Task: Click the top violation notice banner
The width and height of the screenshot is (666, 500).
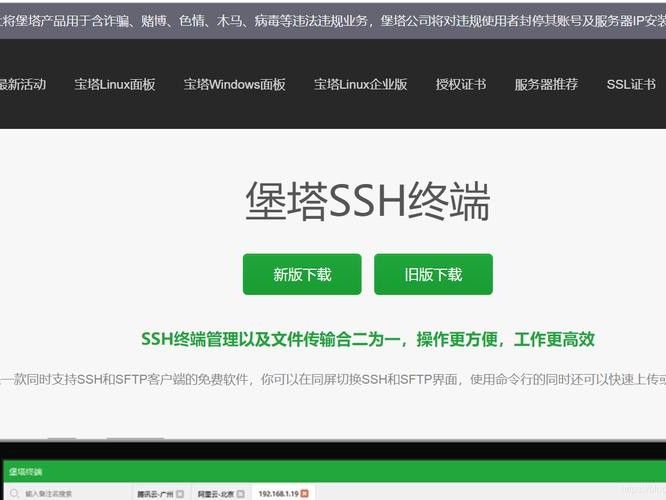Action: pos(333,21)
